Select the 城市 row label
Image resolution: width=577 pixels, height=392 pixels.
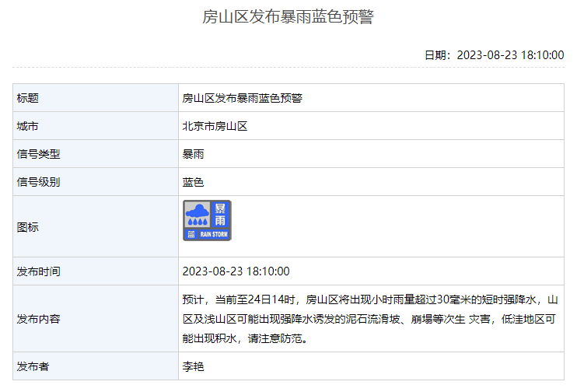click(x=28, y=126)
